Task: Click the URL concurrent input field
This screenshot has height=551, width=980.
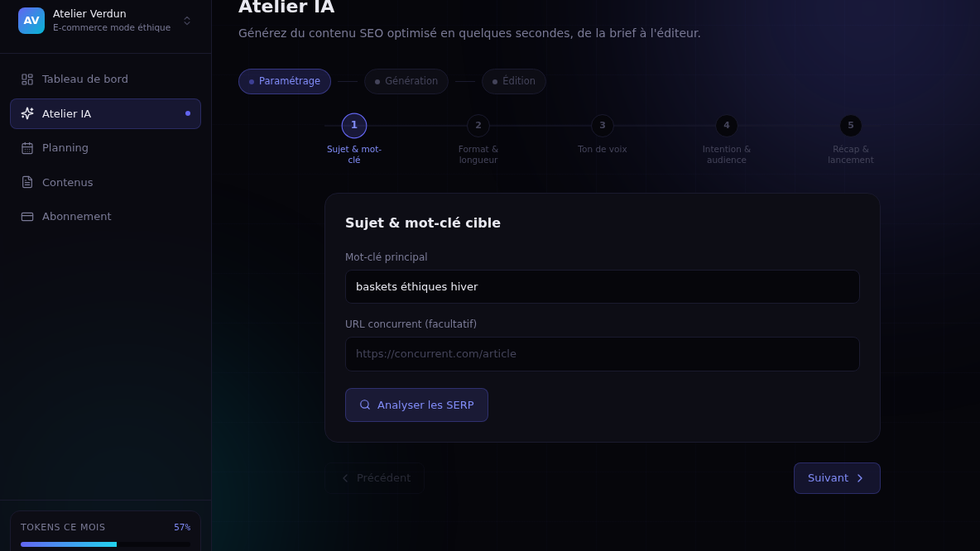Action: (602, 354)
